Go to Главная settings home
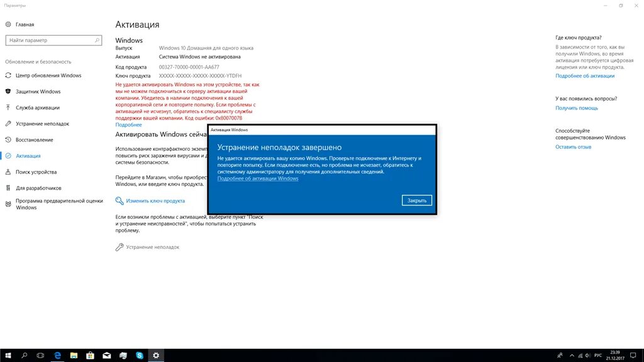 point(25,25)
